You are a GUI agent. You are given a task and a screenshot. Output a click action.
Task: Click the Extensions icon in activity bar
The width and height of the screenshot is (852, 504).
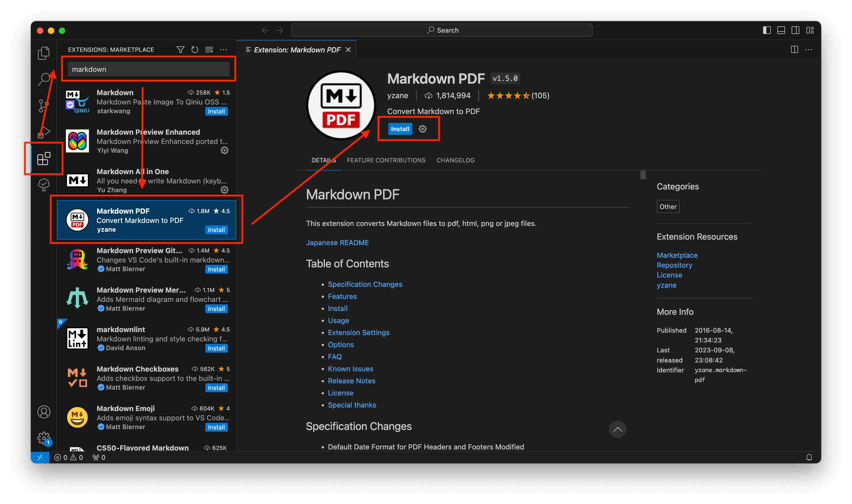coord(43,158)
